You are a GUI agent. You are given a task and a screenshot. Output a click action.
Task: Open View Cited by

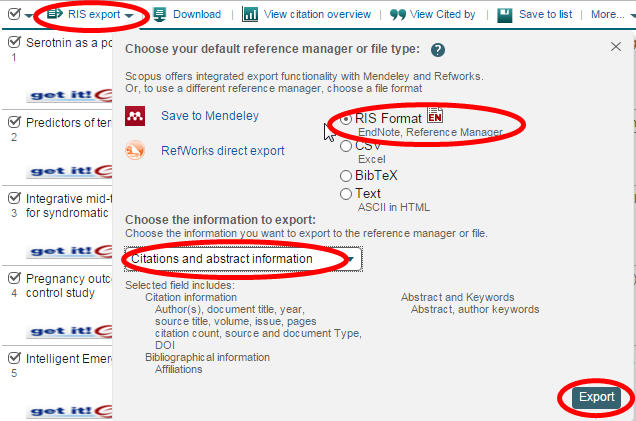443,15
